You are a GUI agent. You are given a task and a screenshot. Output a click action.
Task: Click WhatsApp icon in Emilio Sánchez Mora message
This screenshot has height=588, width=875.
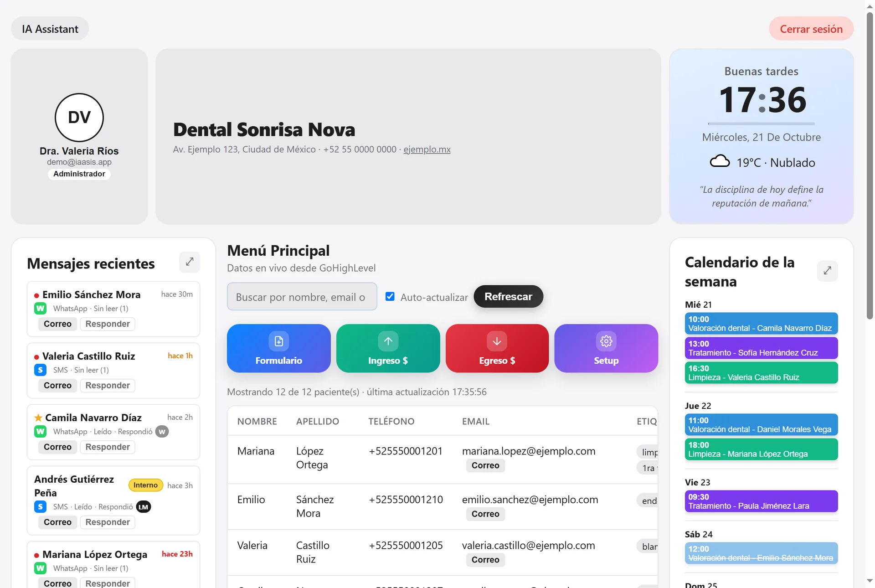pyautogui.click(x=41, y=309)
